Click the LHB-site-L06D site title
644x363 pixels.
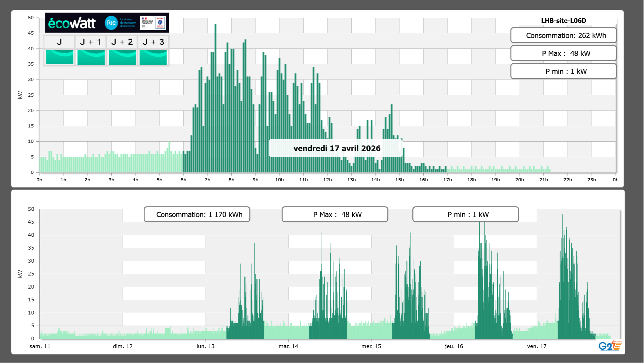point(563,21)
